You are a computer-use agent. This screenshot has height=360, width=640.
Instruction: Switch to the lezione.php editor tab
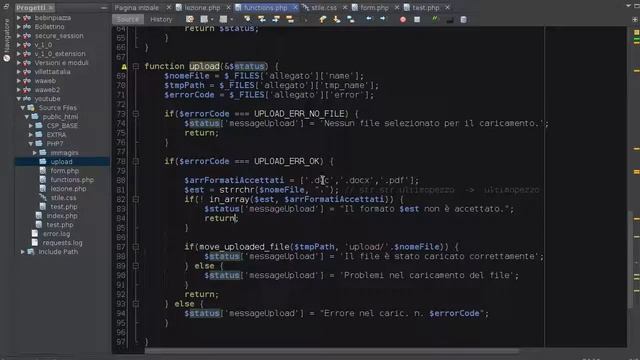(202, 8)
